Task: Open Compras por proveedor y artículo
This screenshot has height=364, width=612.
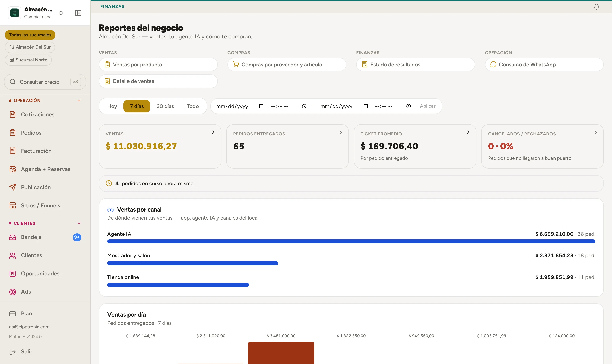Action: coord(287,65)
